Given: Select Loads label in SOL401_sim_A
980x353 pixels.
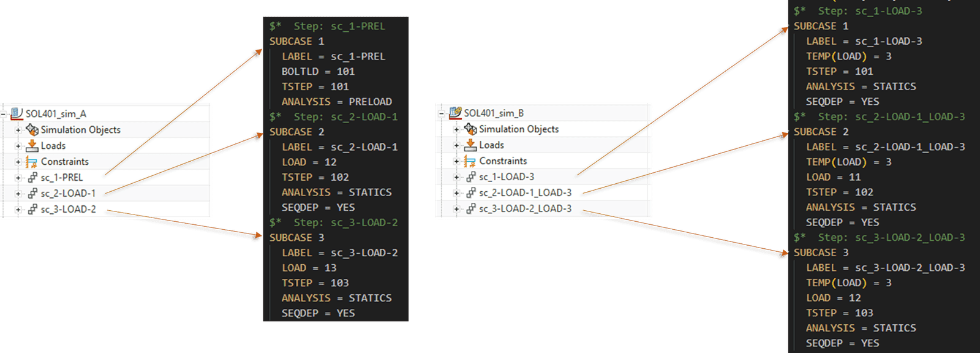Looking at the screenshot, I should [53, 146].
